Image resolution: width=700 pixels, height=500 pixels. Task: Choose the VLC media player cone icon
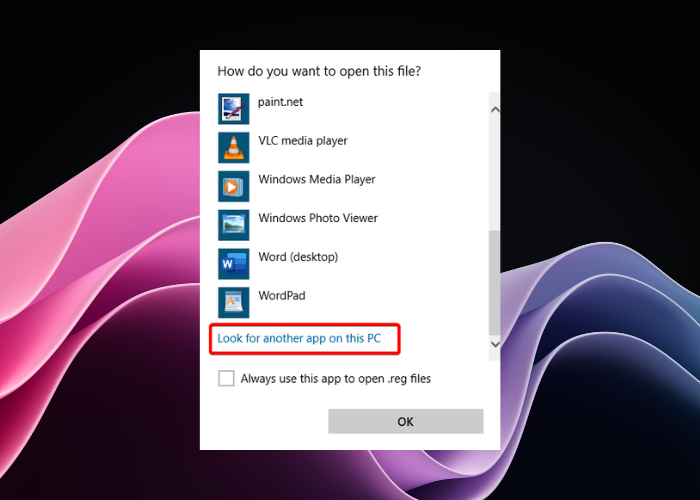[x=233, y=147]
